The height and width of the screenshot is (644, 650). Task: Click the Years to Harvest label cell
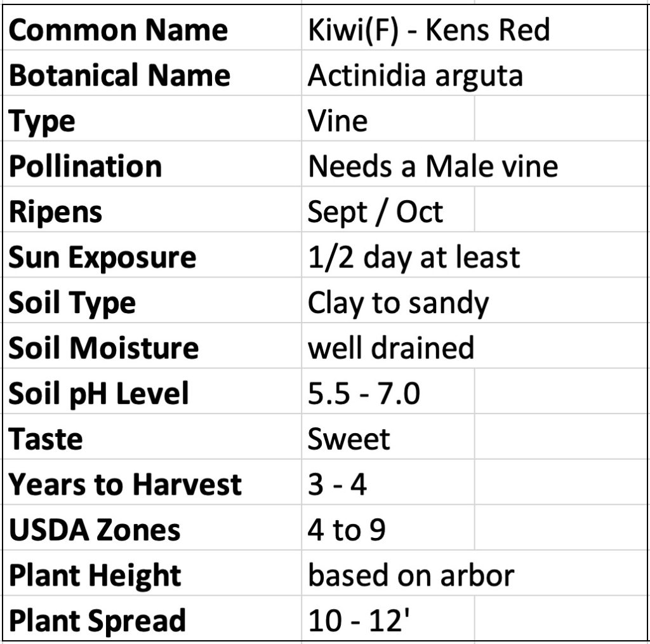(x=125, y=485)
